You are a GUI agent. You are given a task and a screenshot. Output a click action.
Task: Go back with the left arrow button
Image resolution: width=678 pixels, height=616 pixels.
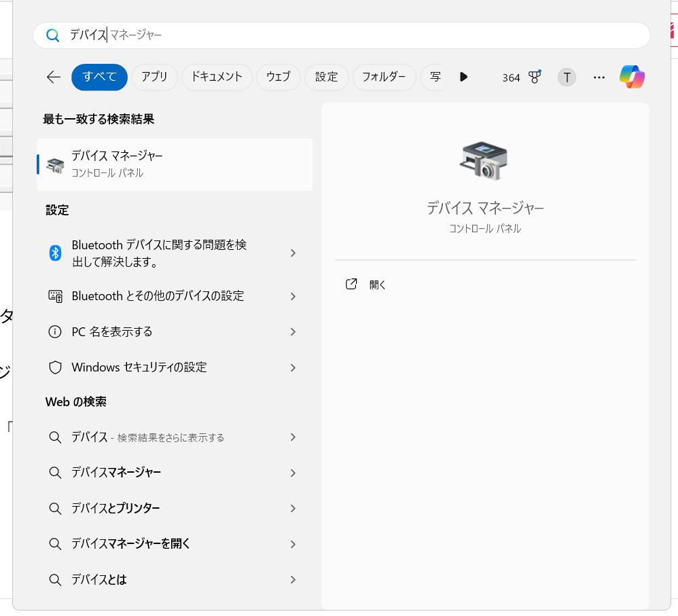coord(54,77)
